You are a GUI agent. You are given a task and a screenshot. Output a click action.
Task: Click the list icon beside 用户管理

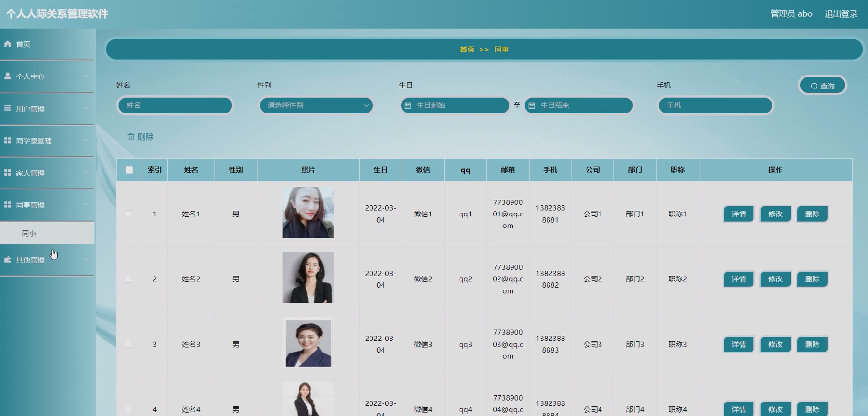pos(8,108)
